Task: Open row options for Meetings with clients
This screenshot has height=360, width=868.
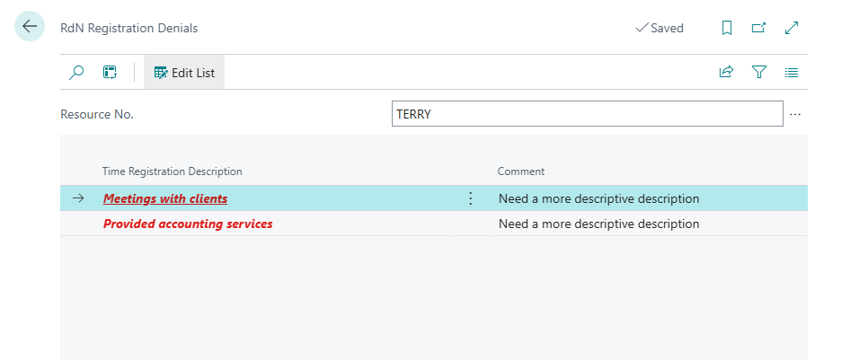Action: 470,198
